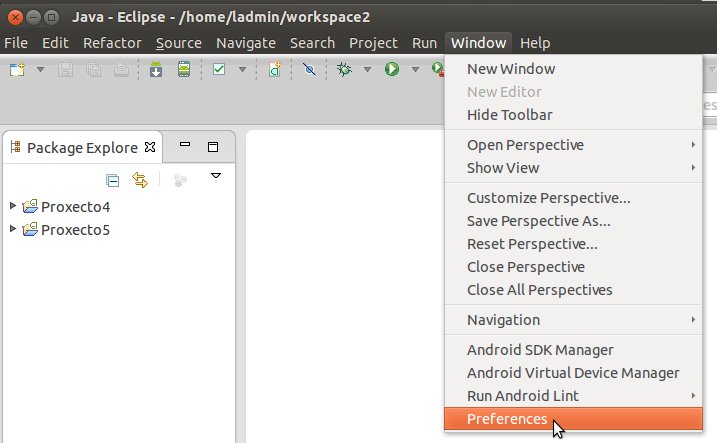Open the Help menu
The image size is (717, 443).
coord(535,43)
